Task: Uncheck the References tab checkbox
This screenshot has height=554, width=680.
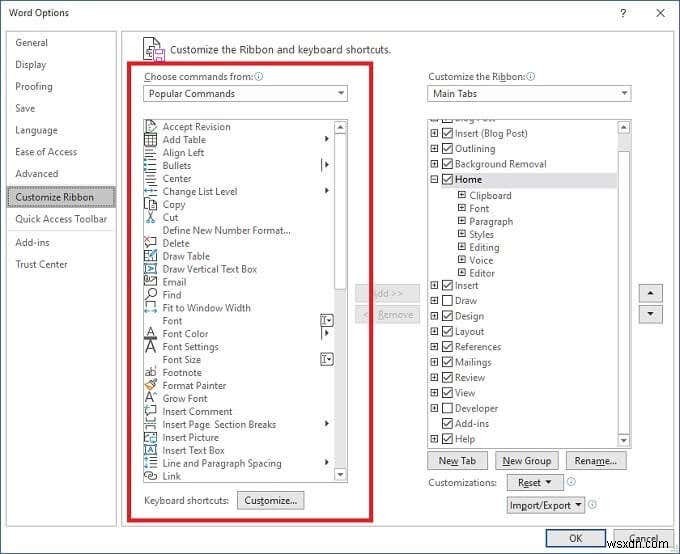Action: tap(448, 347)
